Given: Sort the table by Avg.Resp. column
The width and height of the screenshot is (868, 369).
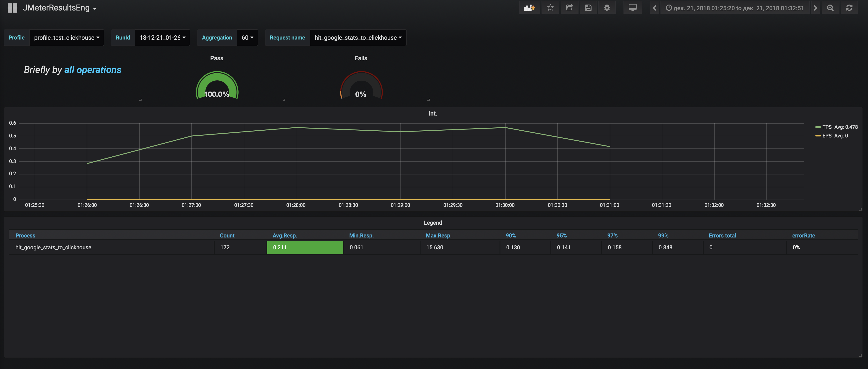Looking at the screenshot, I should click(x=284, y=236).
